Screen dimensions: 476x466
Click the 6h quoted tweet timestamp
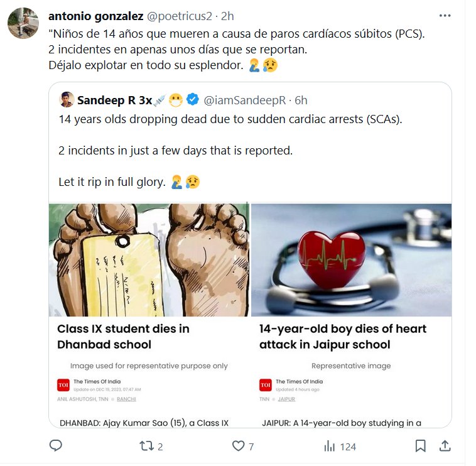301,99
